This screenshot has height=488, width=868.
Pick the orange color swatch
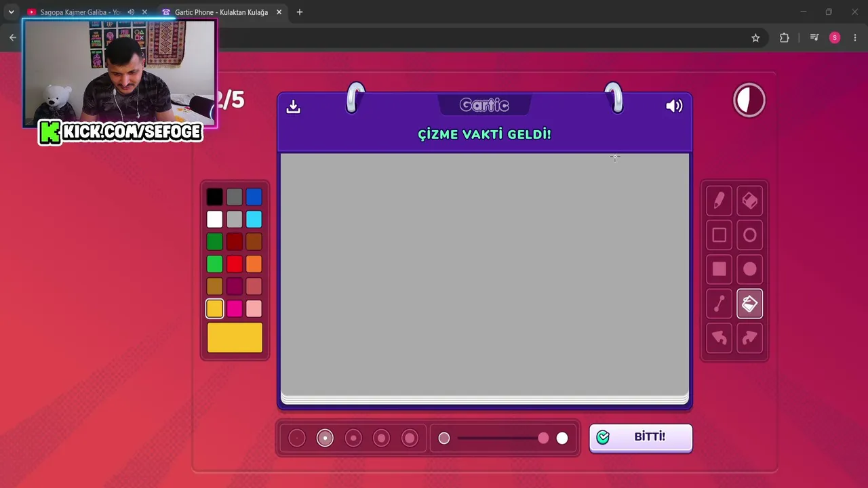click(x=254, y=264)
